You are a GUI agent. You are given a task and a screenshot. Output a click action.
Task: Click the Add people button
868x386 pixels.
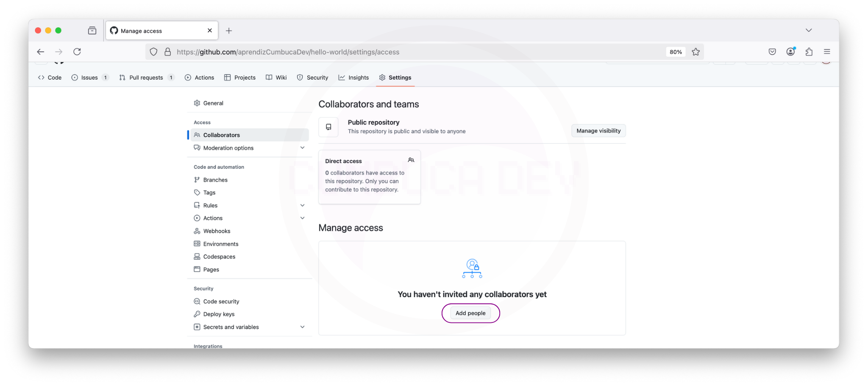470,313
